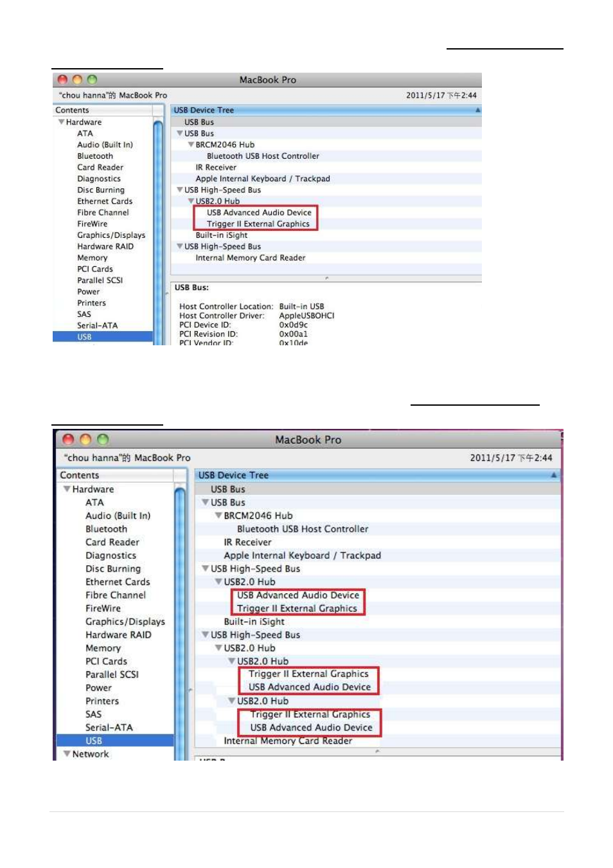Screen dimensions: 613x868
Task: Select Built-in iSight in the lower window
Action: [254, 622]
